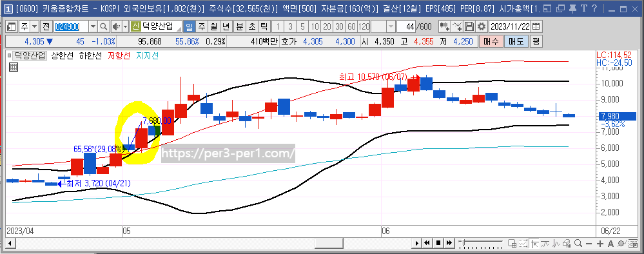This screenshot has width=644, height=254.
Task: Click the bottom chart-with-grid layout icon
Action: [512, 243]
